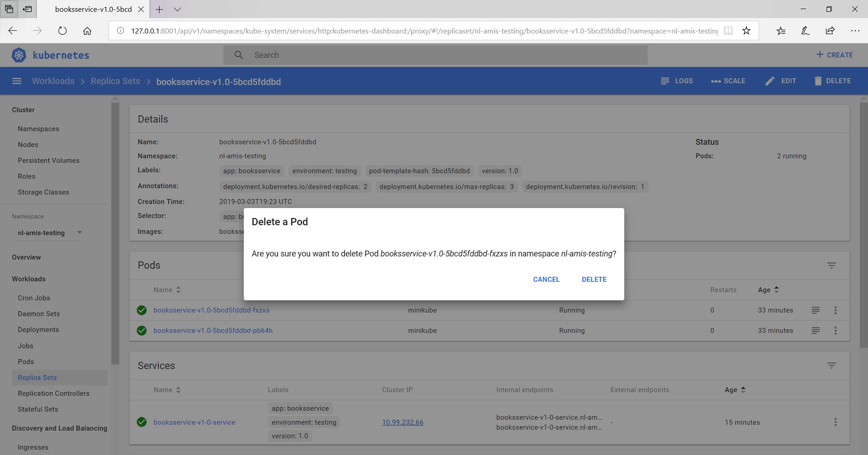Open actions menu for booksservice-v1-0-service
Screen dimensions: 868x455
pos(835,422)
